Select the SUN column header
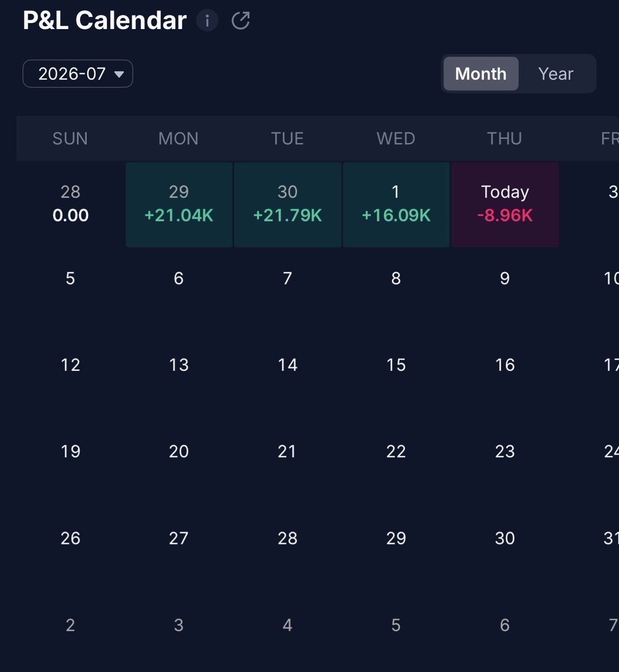 [70, 138]
